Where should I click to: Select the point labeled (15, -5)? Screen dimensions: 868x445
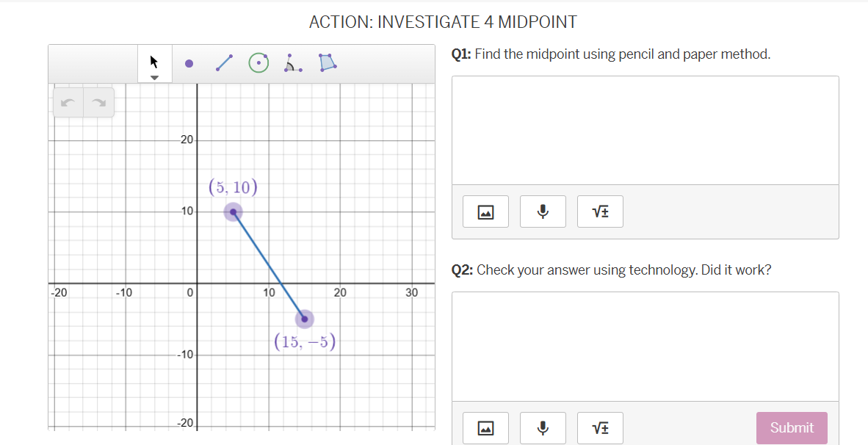click(304, 318)
